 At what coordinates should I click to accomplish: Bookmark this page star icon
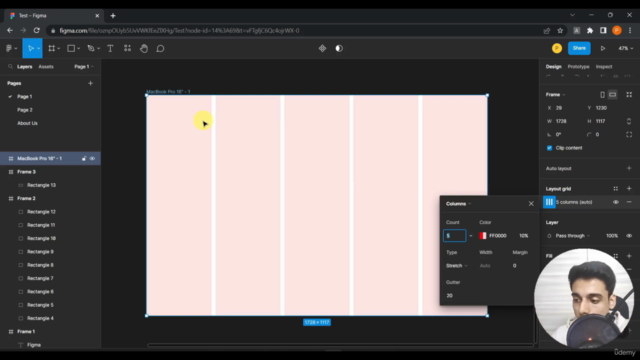tap(560, 31)
